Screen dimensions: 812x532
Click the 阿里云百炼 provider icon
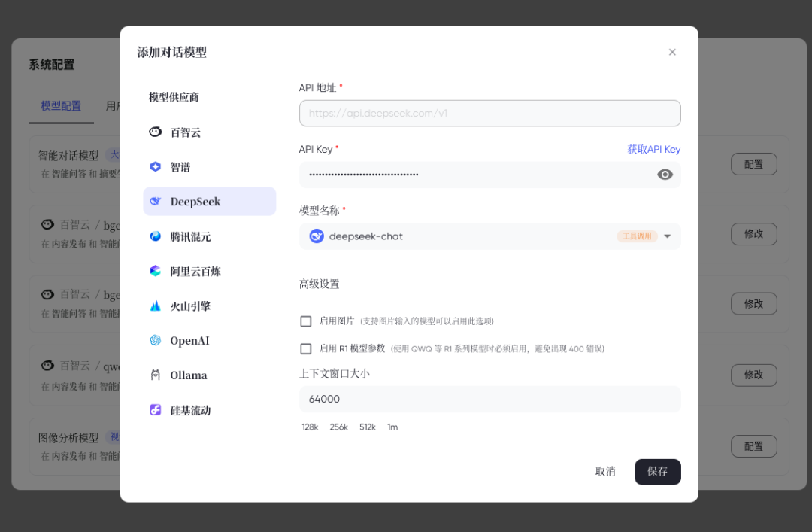tap(156, 271)
